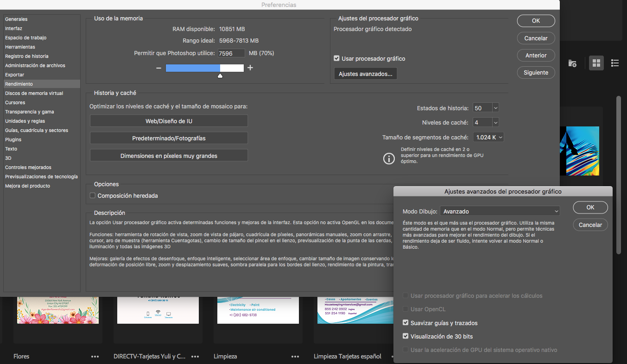The image size is (627, 364).
Task: Open the Modo Dibujo dropdown
Action: 500,210
